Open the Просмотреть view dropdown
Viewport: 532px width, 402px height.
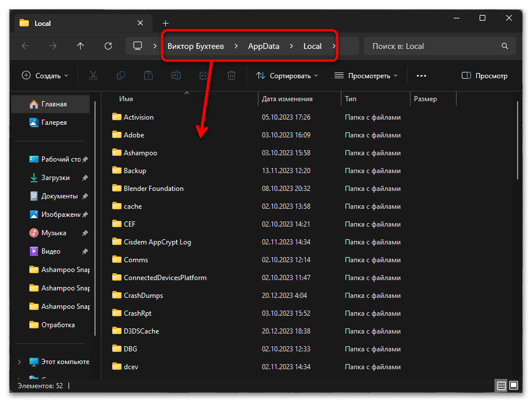(366, 75)
